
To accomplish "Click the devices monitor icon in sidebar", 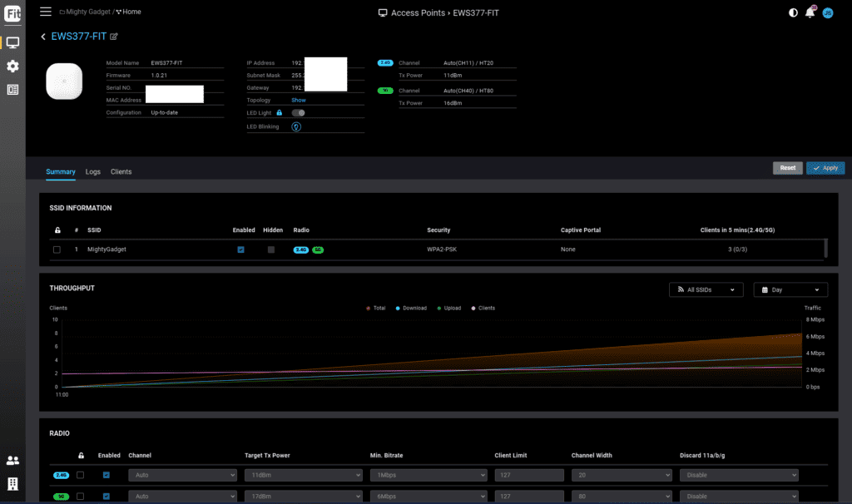I will tap(12, 42).
